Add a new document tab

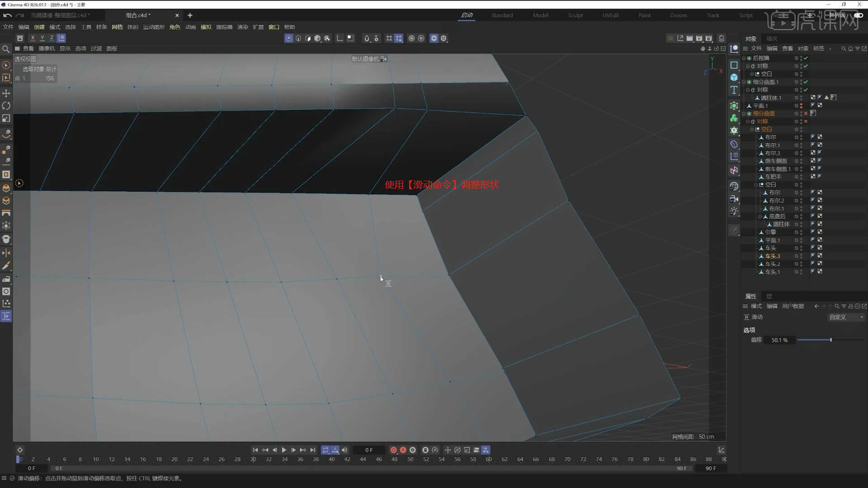190,15
